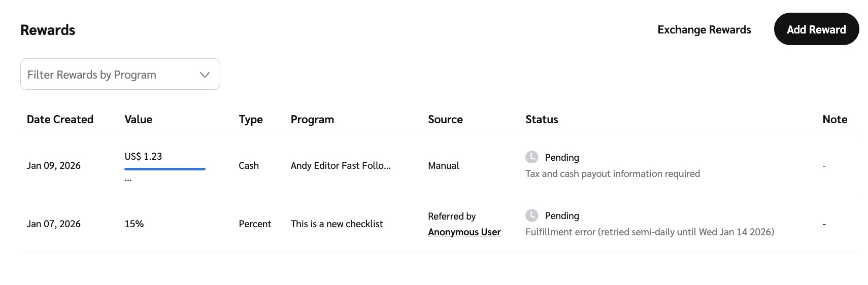Click the Tax and cash payout information message
The height and width of the screenshot is (285, 868).
612,174
